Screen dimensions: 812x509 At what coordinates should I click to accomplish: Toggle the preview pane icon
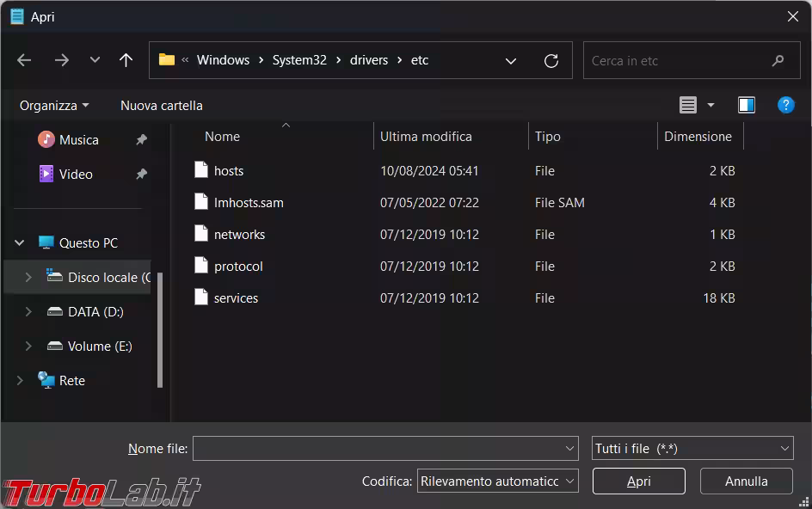coord(746,105)
